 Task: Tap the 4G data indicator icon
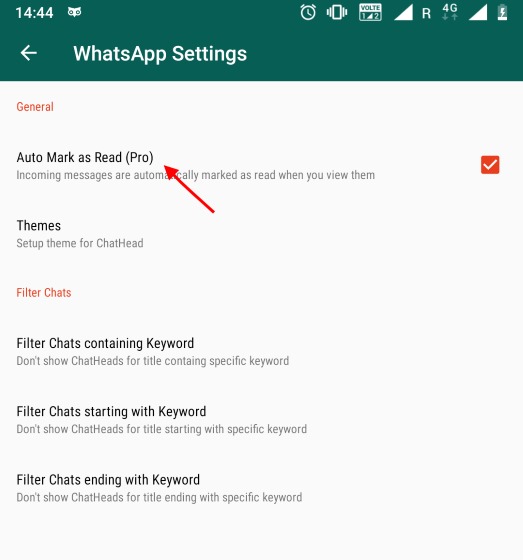click(450, 12)
